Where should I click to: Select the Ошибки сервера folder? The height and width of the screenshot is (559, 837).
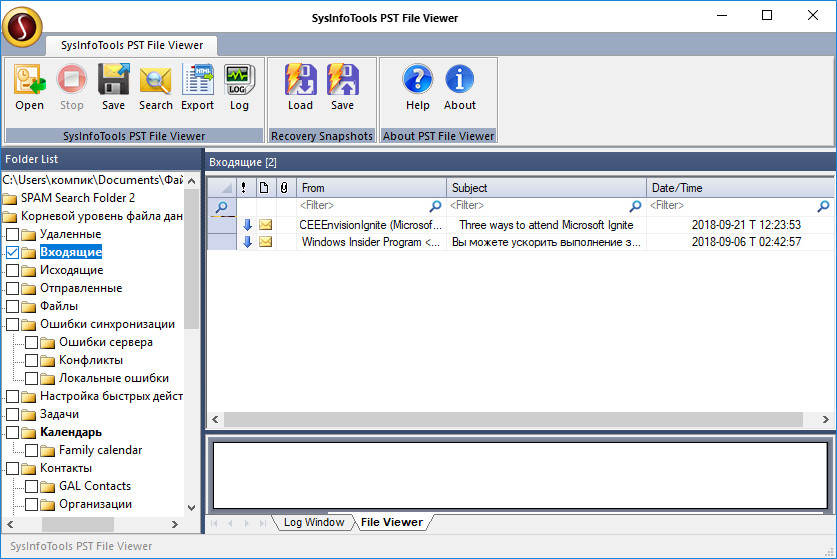coord(106,342)
